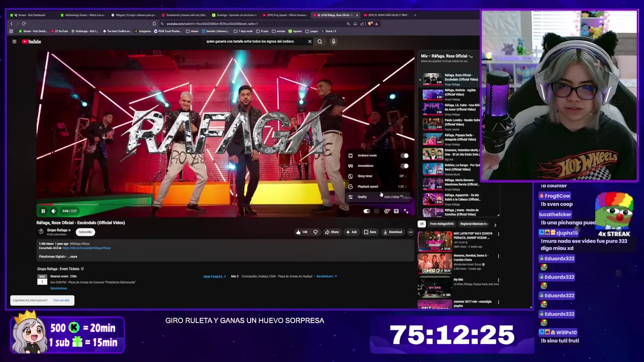This screenshot has width=644, height=362.
Task: Download the video
Action: pos(392,232)
